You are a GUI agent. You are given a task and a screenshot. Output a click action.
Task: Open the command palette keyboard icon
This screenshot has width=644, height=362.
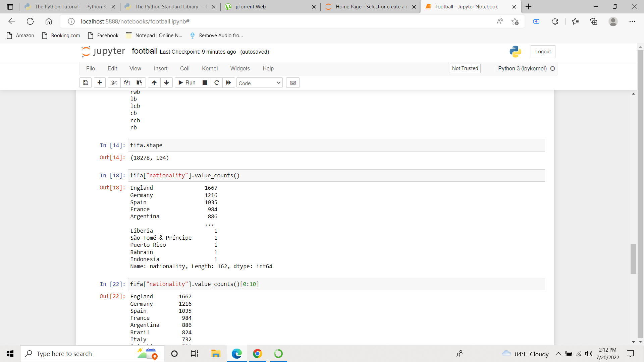coord(292,82)
